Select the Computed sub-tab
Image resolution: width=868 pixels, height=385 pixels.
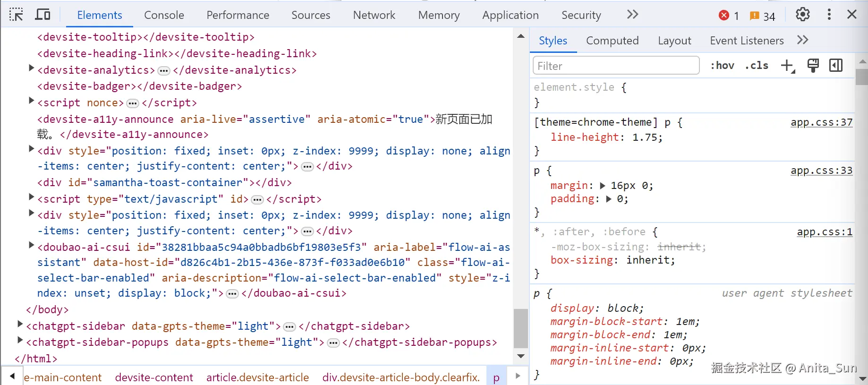[612, 41]
